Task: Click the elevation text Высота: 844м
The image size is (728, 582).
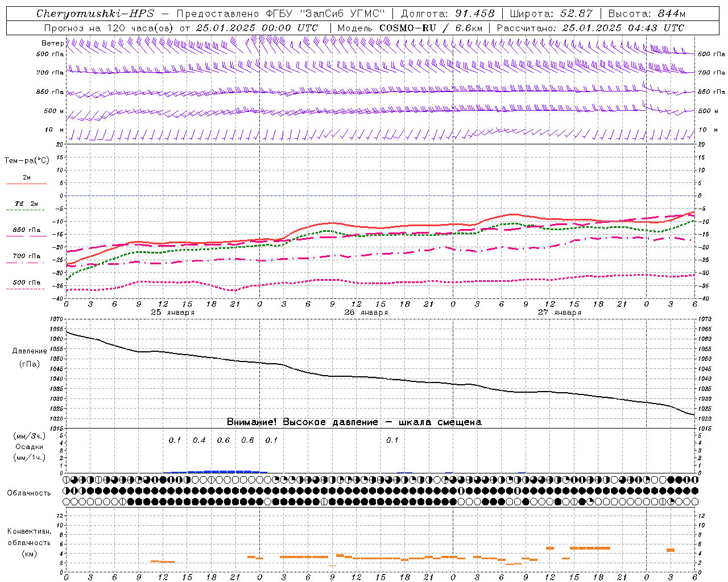Action: tap(647, 14)
